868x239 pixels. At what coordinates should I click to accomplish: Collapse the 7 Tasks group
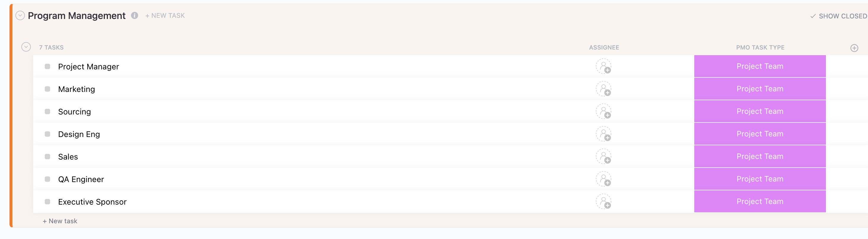click(x=26, y=47)
